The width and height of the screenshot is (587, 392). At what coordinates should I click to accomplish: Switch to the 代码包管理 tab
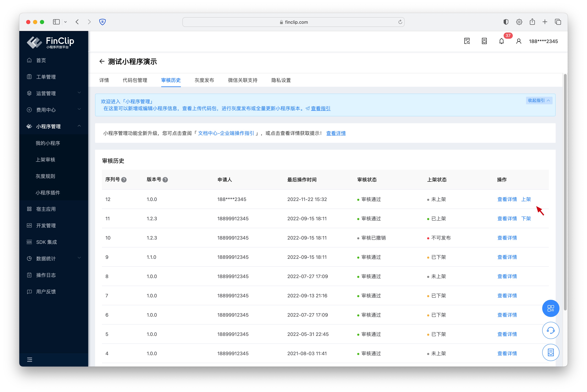tap(135, 80)
